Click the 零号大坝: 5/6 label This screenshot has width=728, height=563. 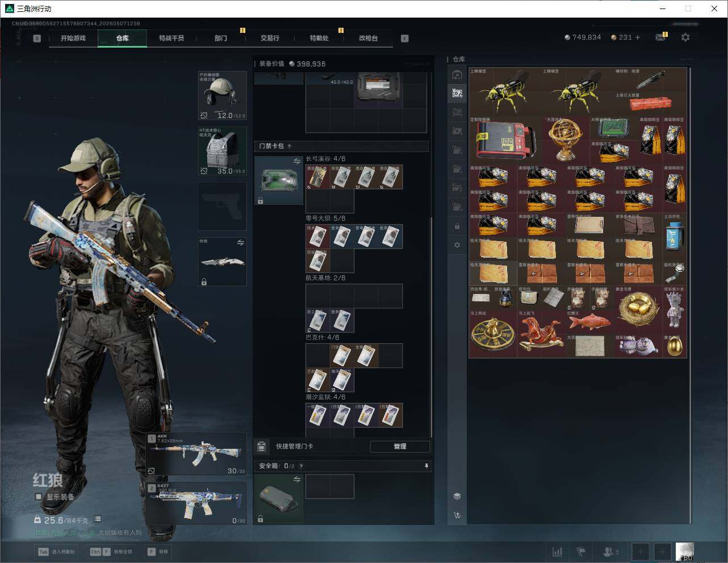tap(325, 219)
